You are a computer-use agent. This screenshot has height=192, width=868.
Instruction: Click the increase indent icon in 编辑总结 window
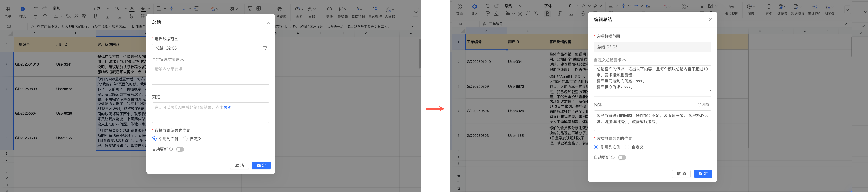(x=648, y=6)
